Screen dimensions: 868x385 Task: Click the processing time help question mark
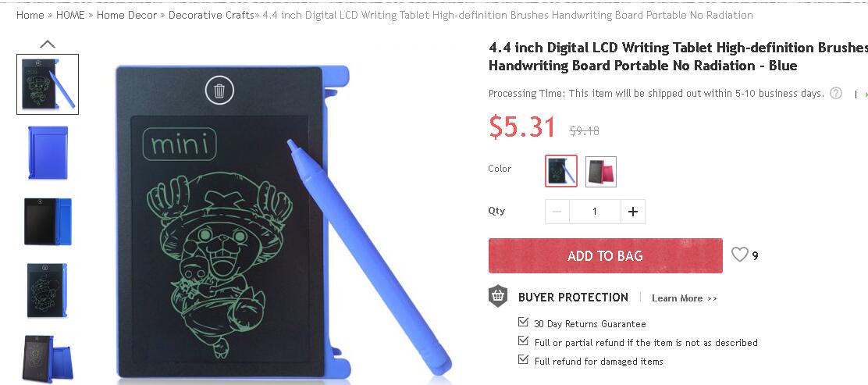click(836, 93)
